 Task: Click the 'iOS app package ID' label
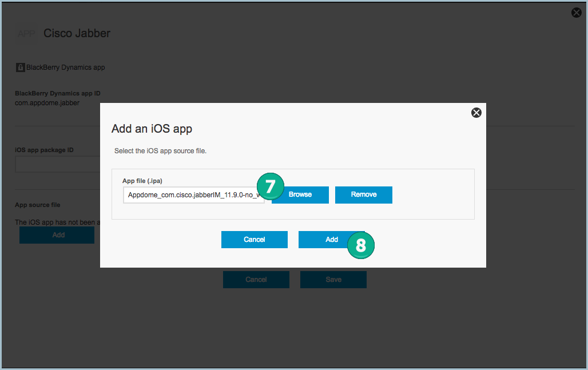44,150
